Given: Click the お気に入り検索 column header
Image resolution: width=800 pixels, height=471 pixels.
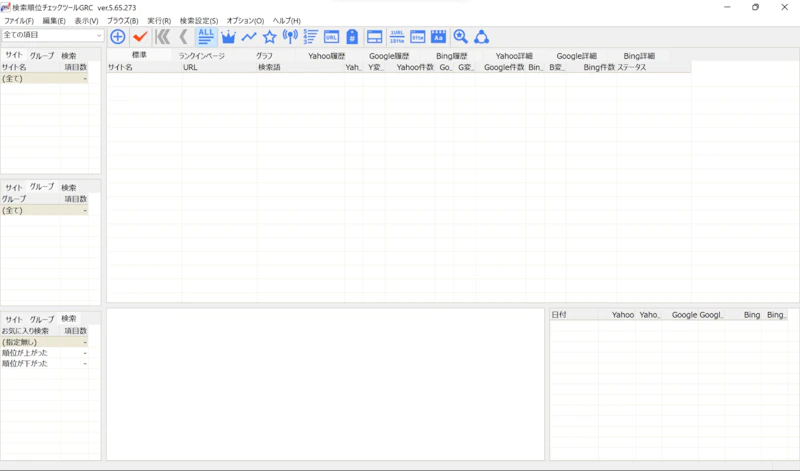Looking at the screenshot, I should click(31, 331).
